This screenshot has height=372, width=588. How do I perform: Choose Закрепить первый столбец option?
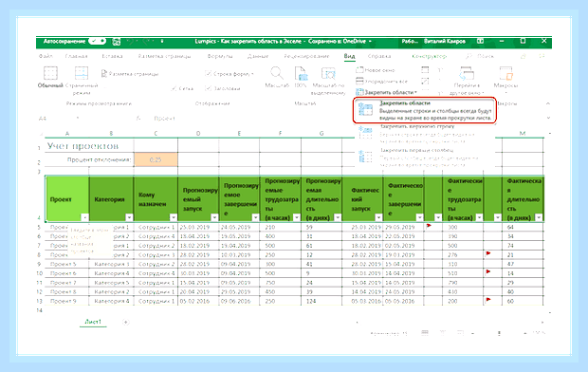425,158
